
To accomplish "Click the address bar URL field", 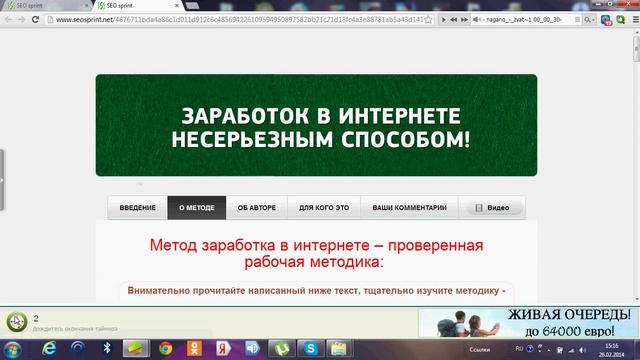I will (x=239, y=20).
